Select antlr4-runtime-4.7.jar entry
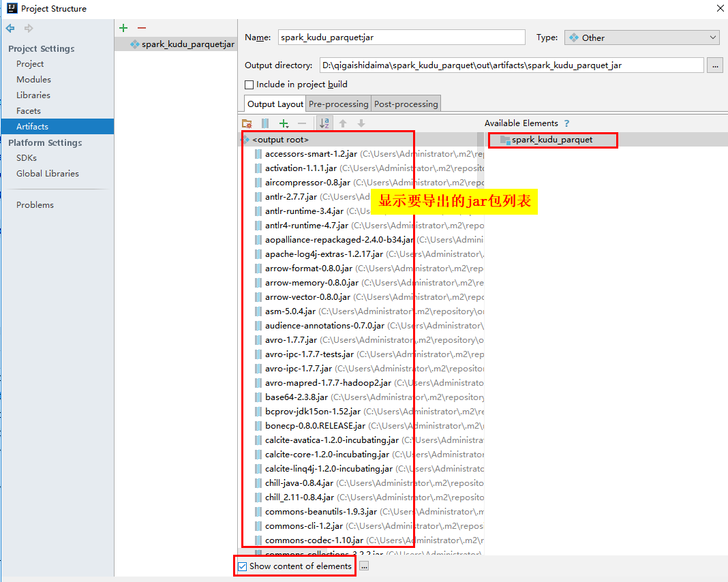 (307, 226)
